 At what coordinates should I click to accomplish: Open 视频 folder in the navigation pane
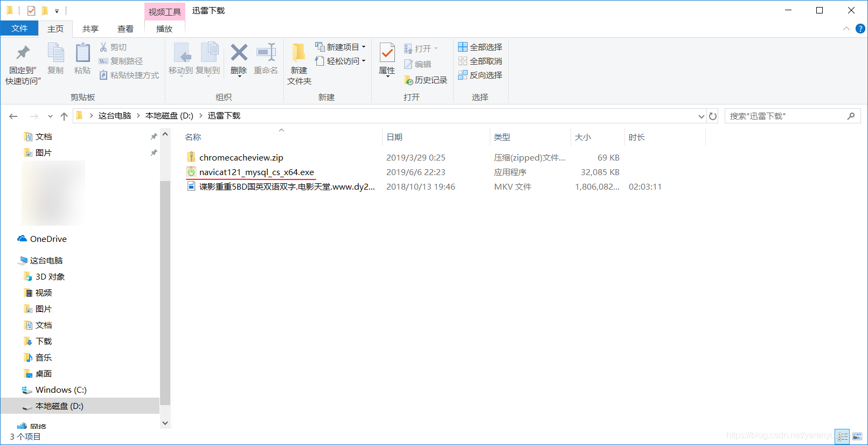point(44,293)
